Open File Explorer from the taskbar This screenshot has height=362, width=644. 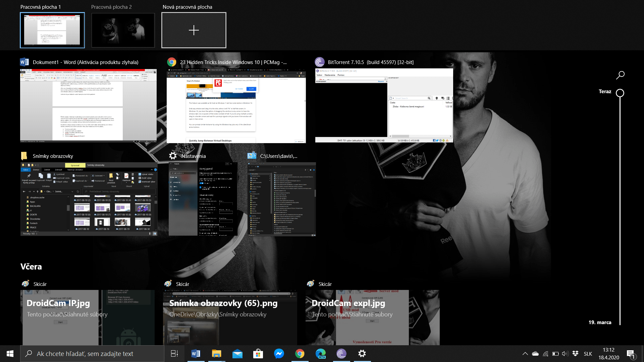tap(216, 354)
